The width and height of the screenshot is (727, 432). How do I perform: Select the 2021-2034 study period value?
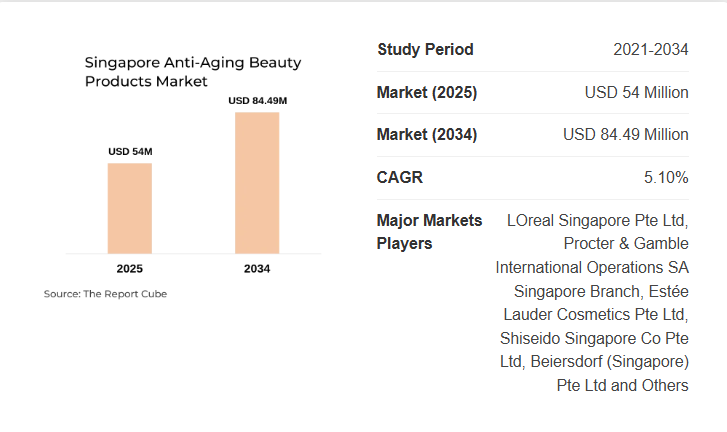650,50
